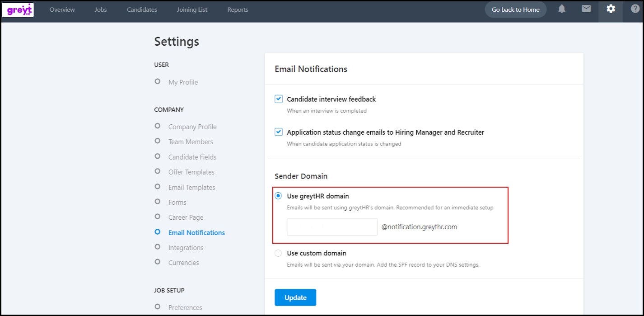Click the greytHR logo

[x=18, y=9]
